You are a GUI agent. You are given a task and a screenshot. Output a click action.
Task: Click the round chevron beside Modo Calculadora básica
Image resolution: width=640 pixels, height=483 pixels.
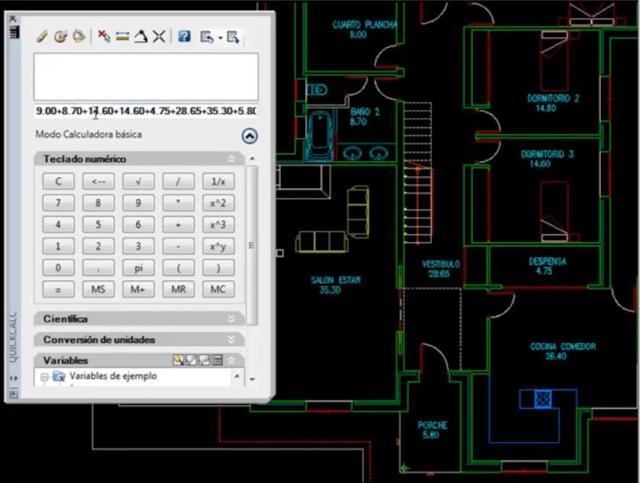click(x=249, y=136)
